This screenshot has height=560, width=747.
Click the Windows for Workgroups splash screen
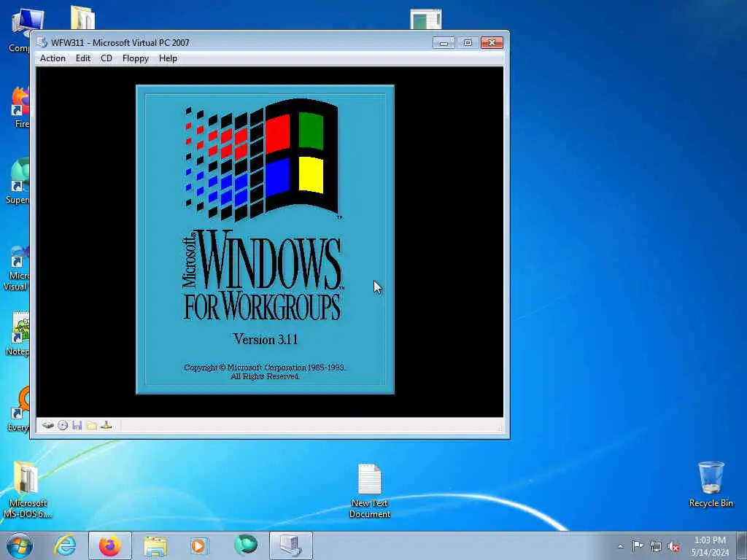tap(265, 239)
